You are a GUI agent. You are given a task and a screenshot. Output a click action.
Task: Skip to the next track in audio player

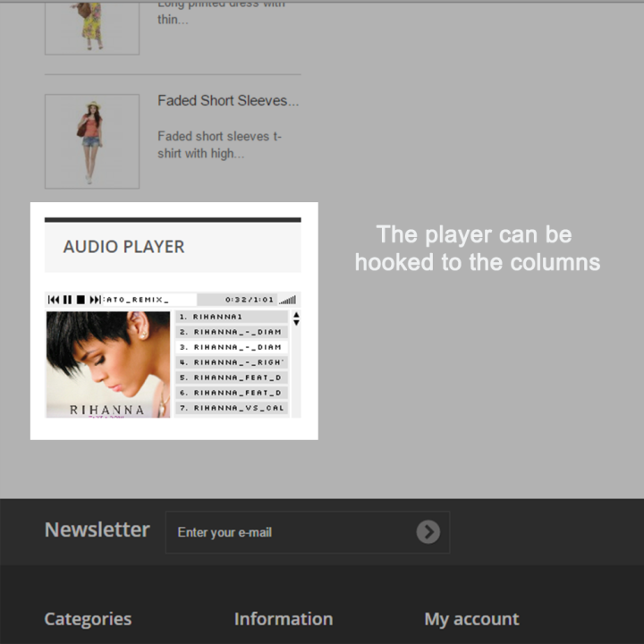[x=95, y=300]
